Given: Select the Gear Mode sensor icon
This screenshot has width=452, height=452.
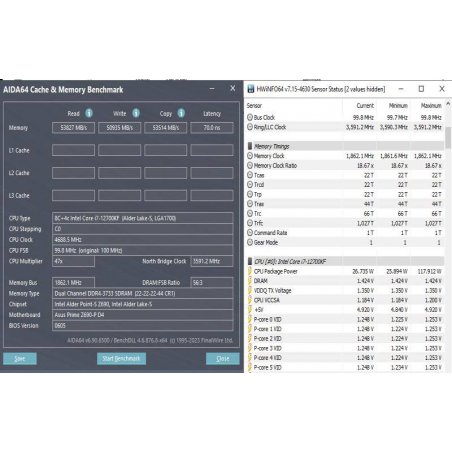Looking at the screenshot, I should [250, 242].
